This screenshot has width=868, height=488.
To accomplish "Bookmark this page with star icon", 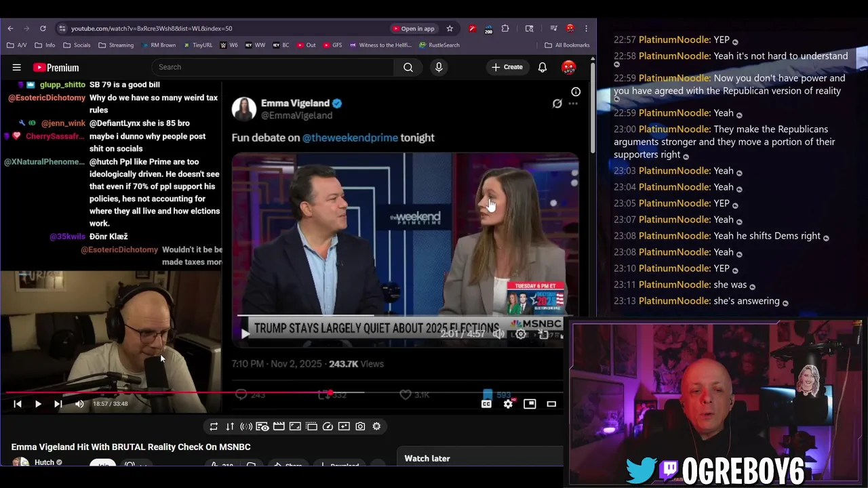I will point(450,28).
